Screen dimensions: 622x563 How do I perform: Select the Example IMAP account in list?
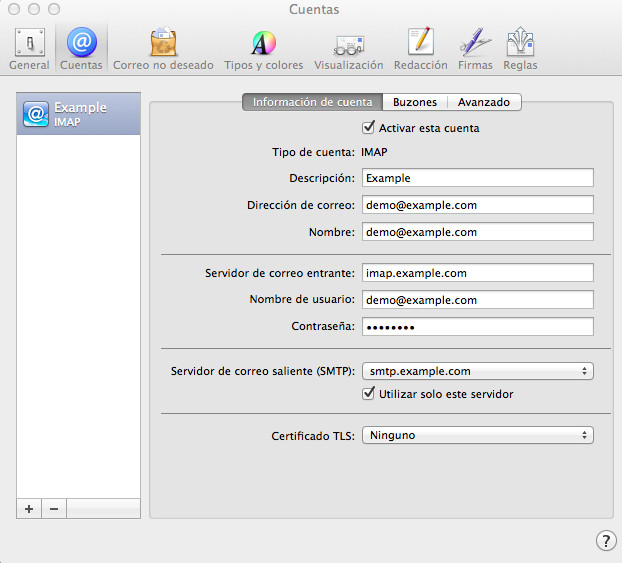79,114
